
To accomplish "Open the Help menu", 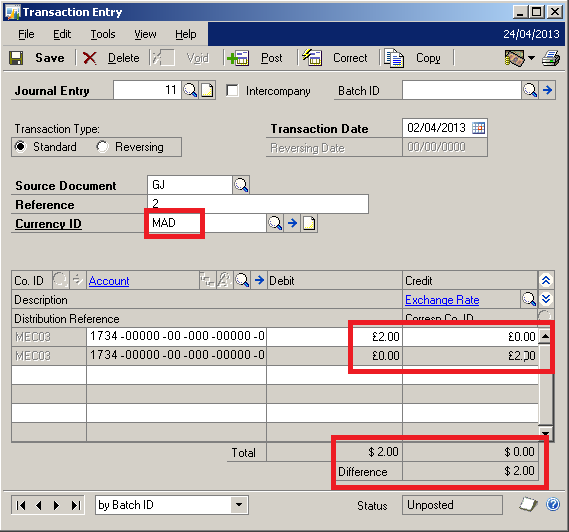I will pos(185,34).
